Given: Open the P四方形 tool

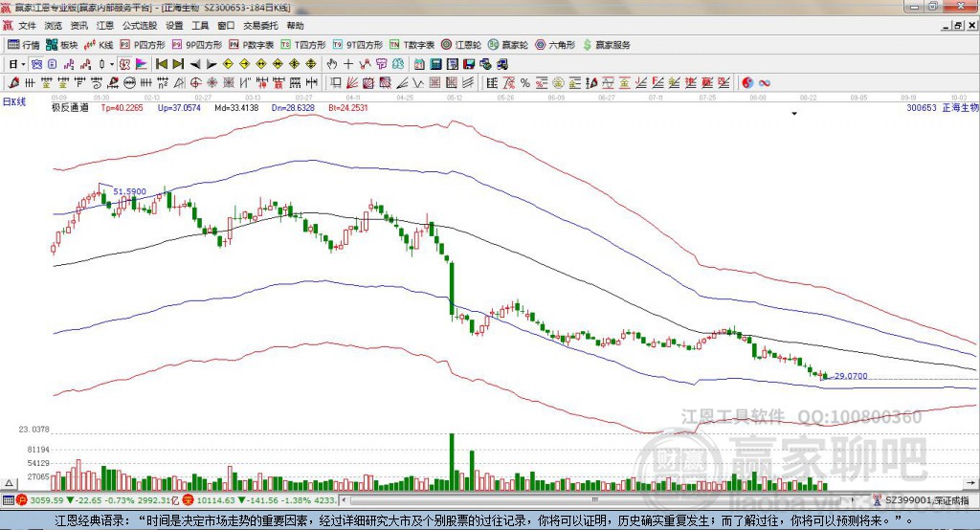Looking at the screenshot, I should [x=143, y=45].
